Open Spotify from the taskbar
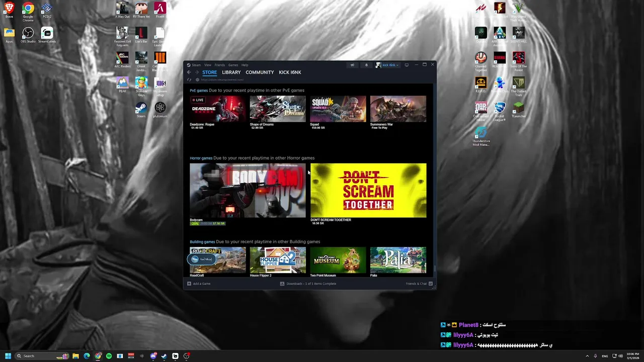Image resolution: width=644 pixels, height=362 pixels. click(x=109, y=356)
